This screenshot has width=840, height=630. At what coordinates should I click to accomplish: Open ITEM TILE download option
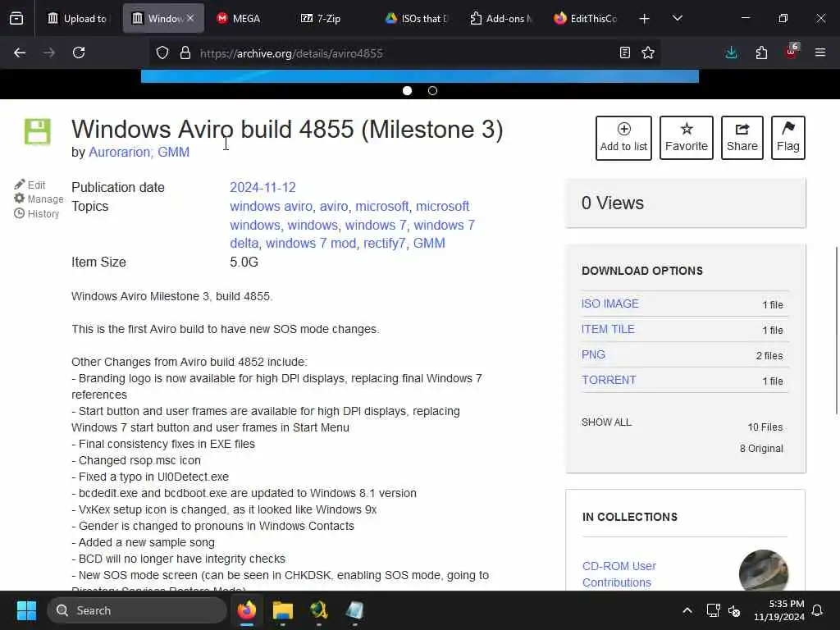point(608,329)
